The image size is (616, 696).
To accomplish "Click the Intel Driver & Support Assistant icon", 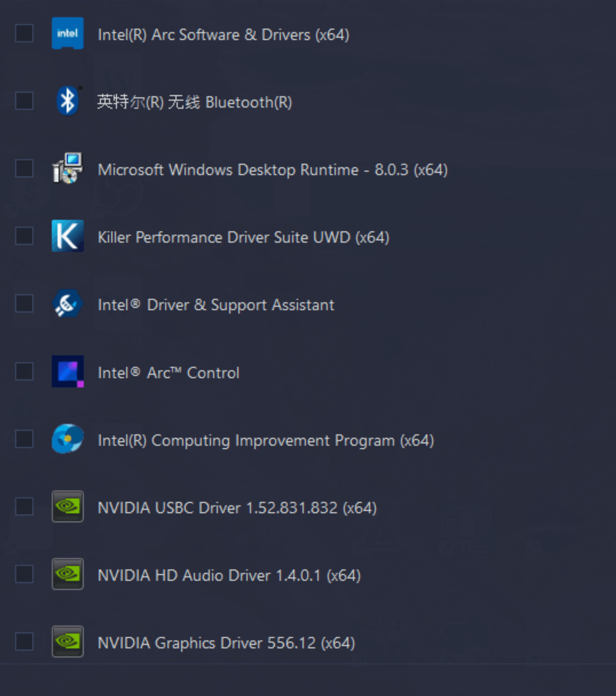I will (68, 304).
